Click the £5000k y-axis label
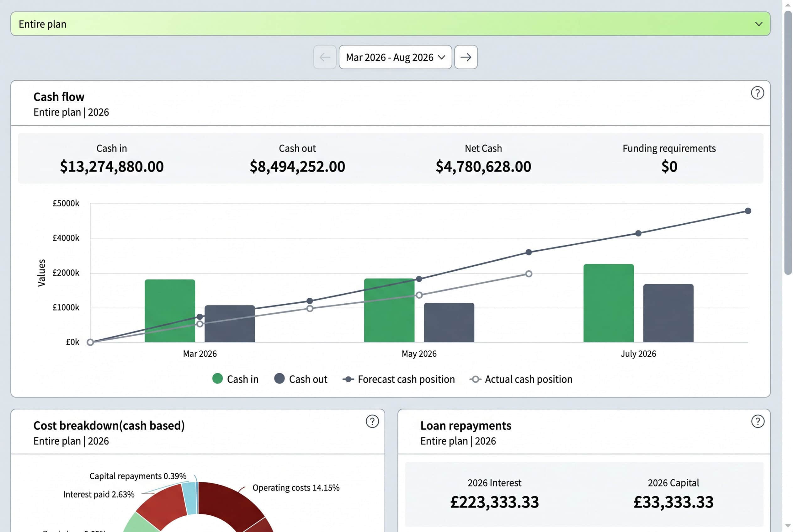The width and height of the screenshot is (793, 532). click(66, 203)
